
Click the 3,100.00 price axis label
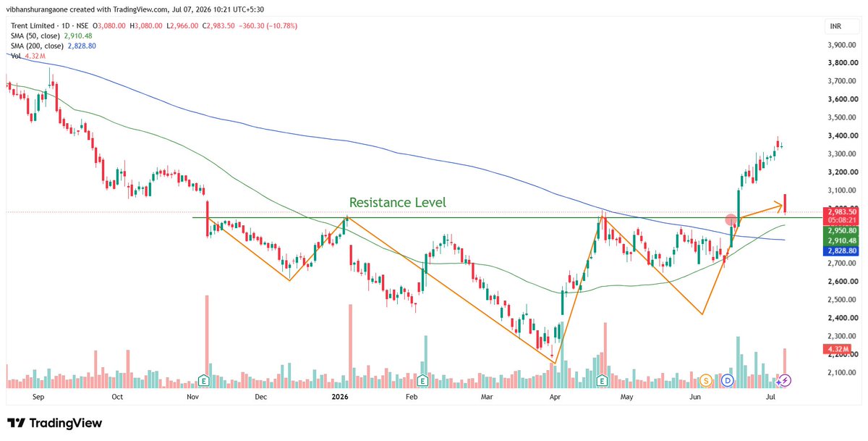pos(843,190)
